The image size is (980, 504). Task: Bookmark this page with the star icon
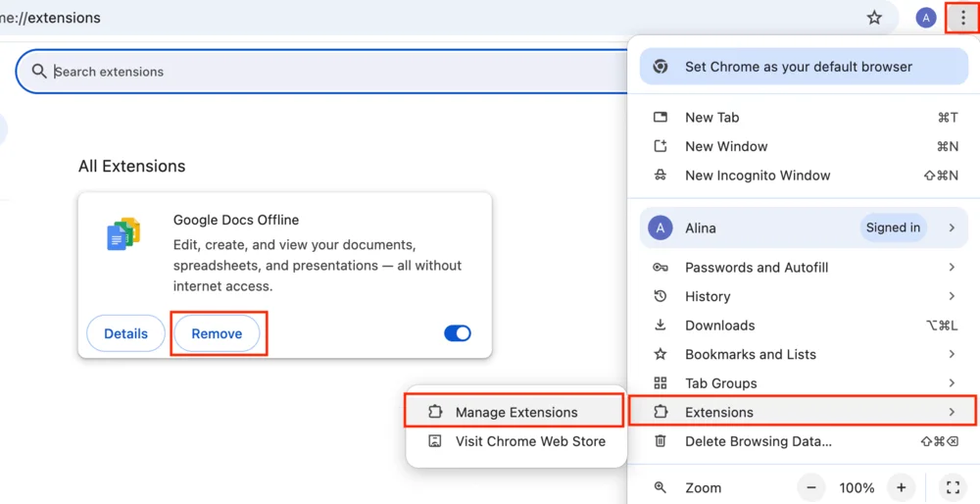[x=874, y=18]
